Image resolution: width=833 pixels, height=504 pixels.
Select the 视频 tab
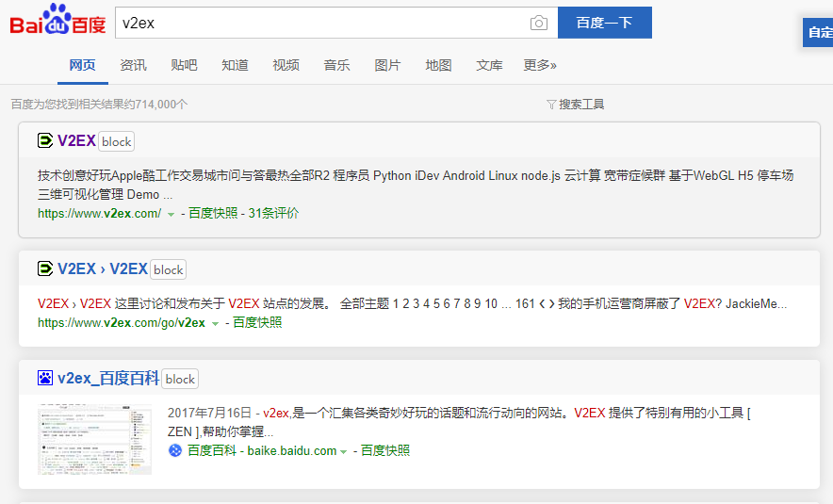point(286,65)
